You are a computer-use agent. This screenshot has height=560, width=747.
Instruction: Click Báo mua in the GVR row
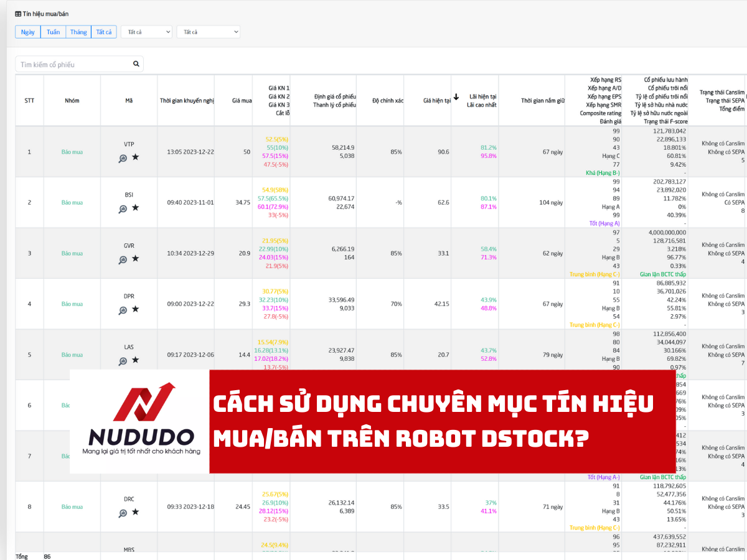pos(72,253)
